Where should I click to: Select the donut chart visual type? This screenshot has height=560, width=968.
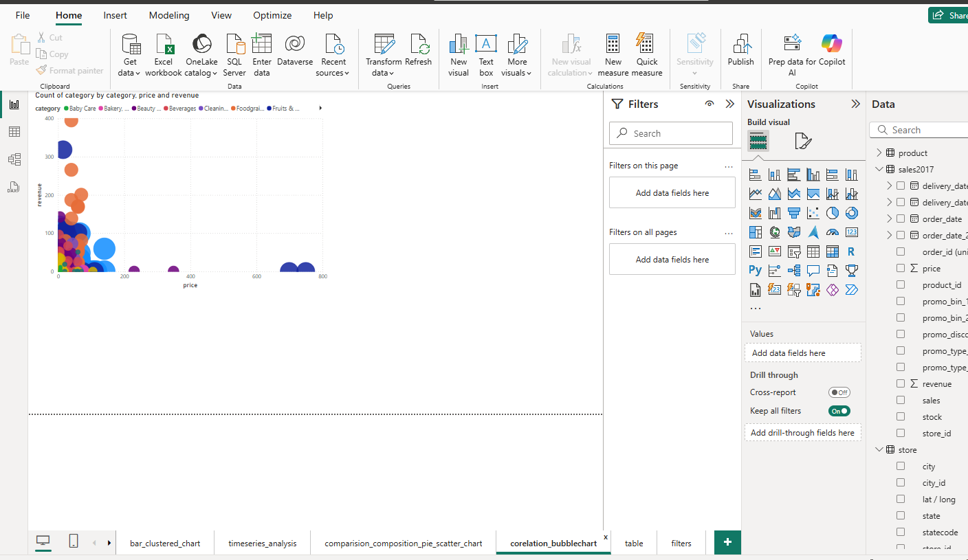click(852, 213)
